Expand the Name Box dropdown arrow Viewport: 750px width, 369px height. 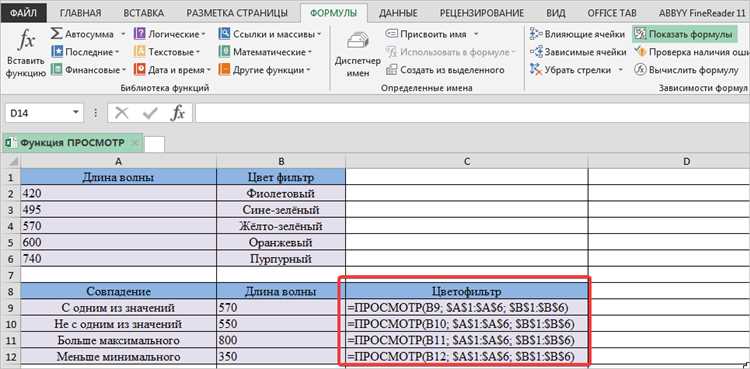(x=76, y=113)
